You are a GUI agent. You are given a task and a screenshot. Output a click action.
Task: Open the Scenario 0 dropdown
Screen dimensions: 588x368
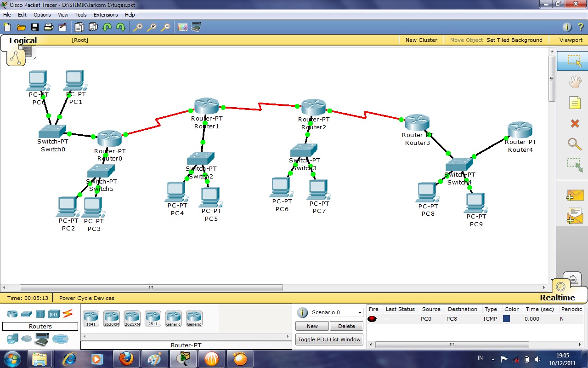337,312
